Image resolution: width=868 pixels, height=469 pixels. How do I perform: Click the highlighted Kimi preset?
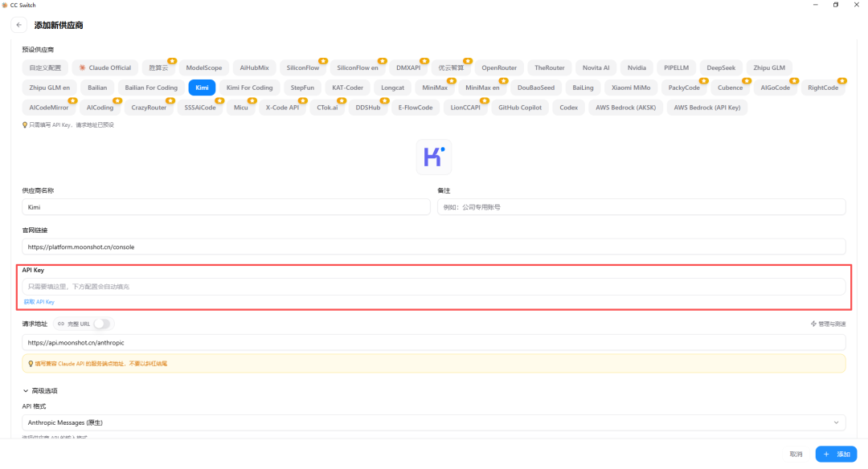202,88
